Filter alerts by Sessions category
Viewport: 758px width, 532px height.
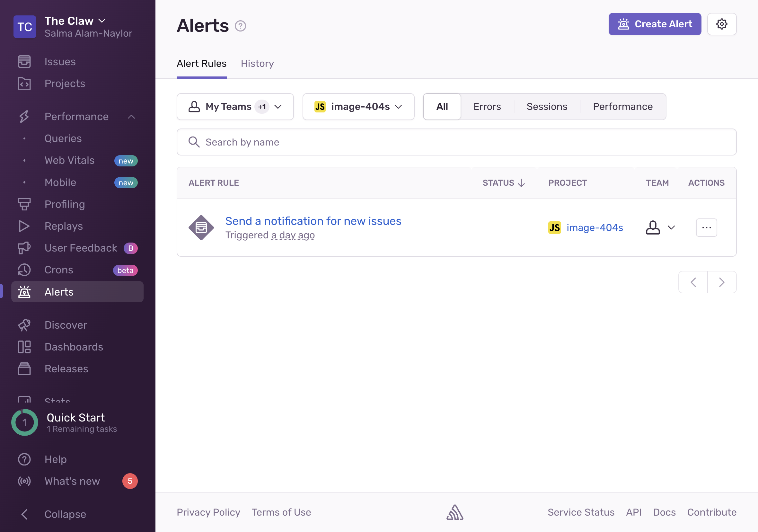547,106
